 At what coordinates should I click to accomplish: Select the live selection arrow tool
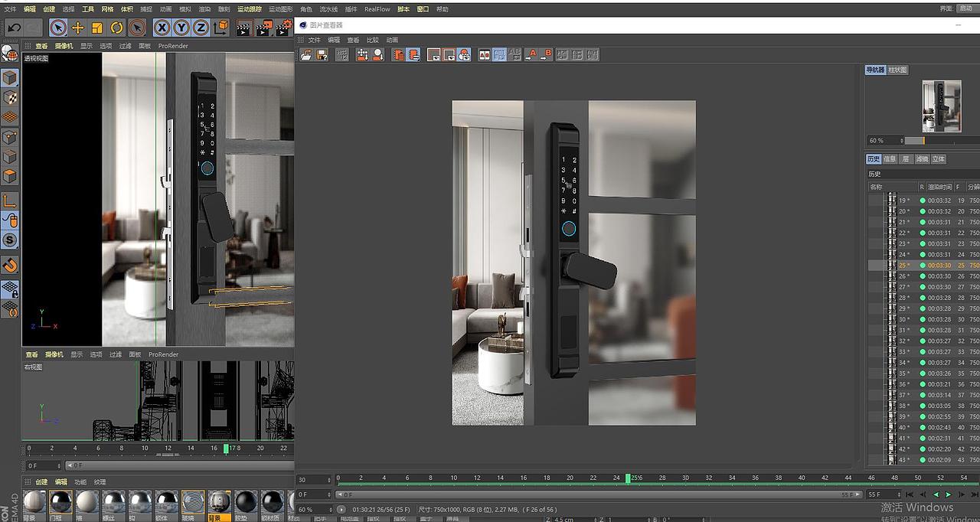coord(58,28)
